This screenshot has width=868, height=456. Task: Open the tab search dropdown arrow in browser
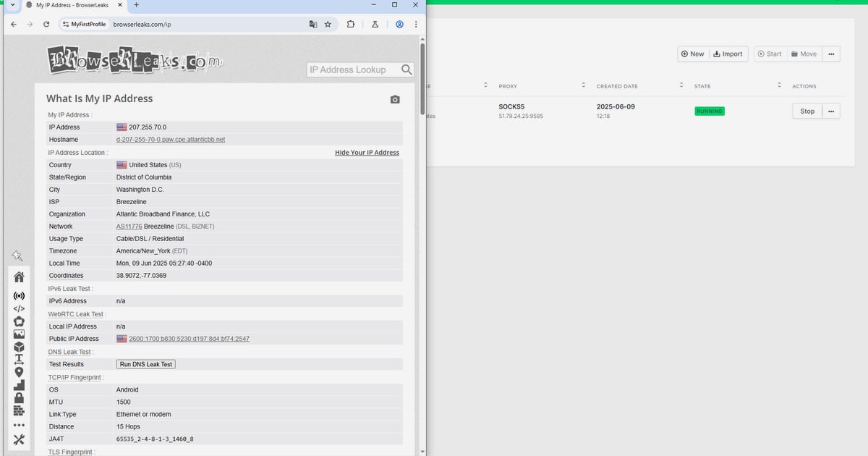click(x=12, y=4)
